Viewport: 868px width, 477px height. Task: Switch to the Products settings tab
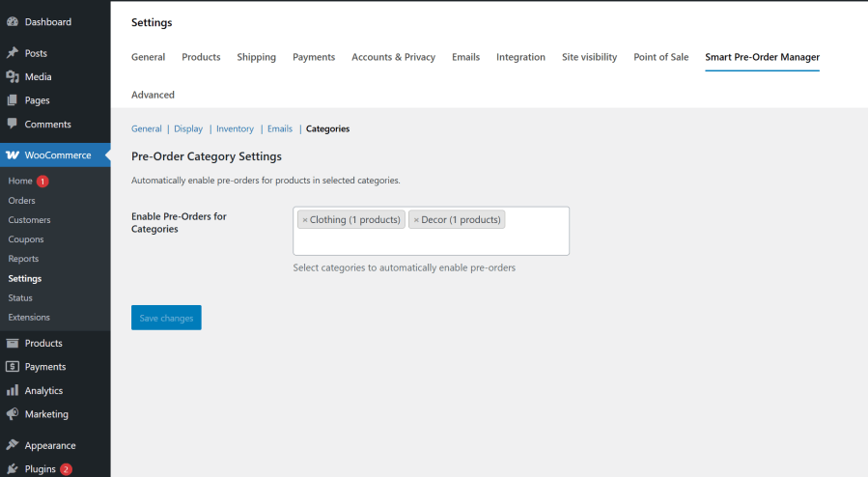click(201, 57)
